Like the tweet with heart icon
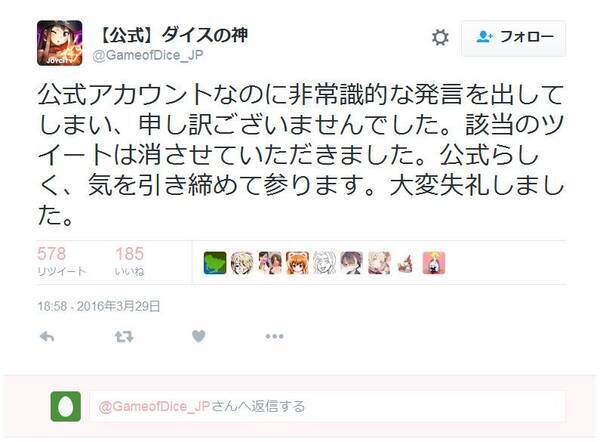Viewport: 600px width, 442px height. 199,336
